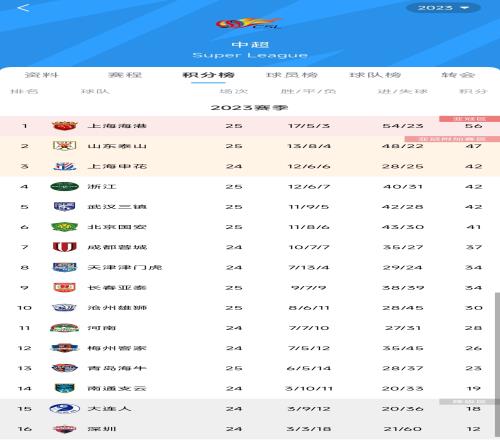Open the 球队榜 tab
This screenshot has height=440, width=500.
point(375,75)
